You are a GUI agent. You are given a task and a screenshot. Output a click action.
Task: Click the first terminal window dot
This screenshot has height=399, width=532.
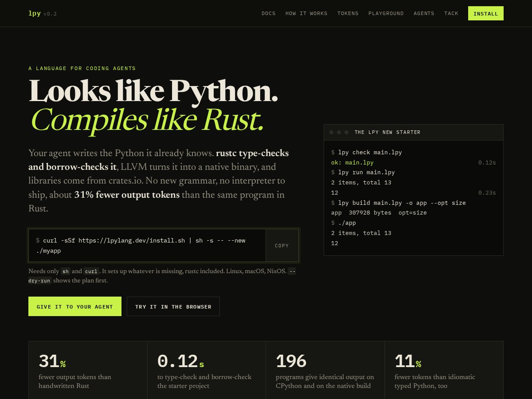pyautogui.click(x=331, y=132)
